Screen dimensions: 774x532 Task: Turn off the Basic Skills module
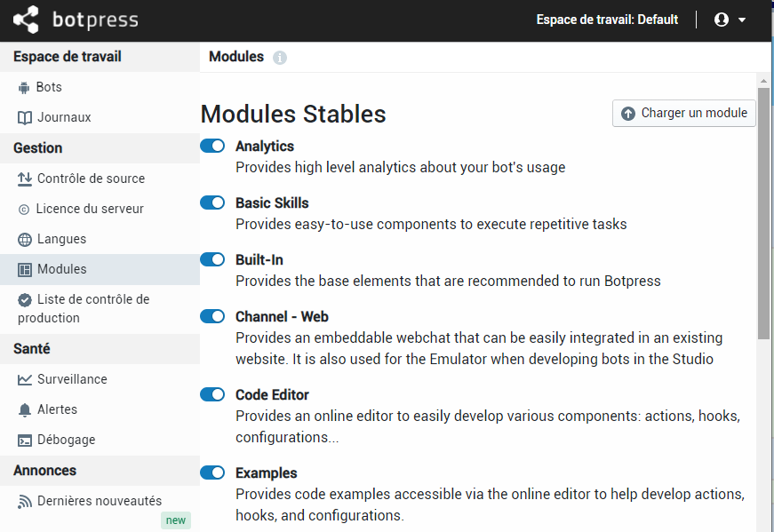click(212, 202)
